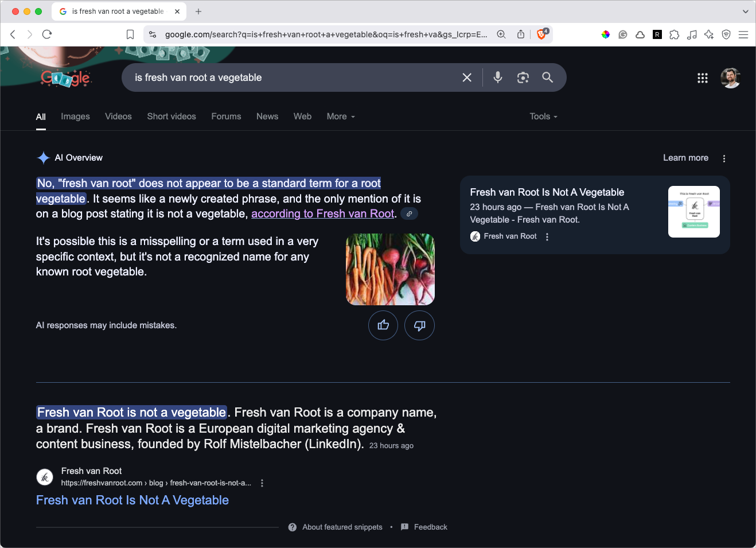Viewport: 756px width, 548px height.
Task: Open site settings icon in address bar
Action: coord(153,34)
